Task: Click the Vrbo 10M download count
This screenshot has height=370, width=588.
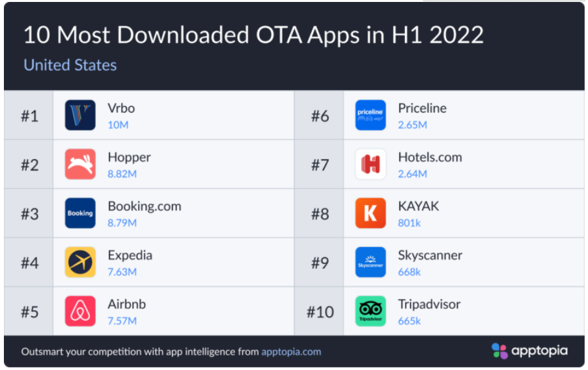Action: (119, 124)
